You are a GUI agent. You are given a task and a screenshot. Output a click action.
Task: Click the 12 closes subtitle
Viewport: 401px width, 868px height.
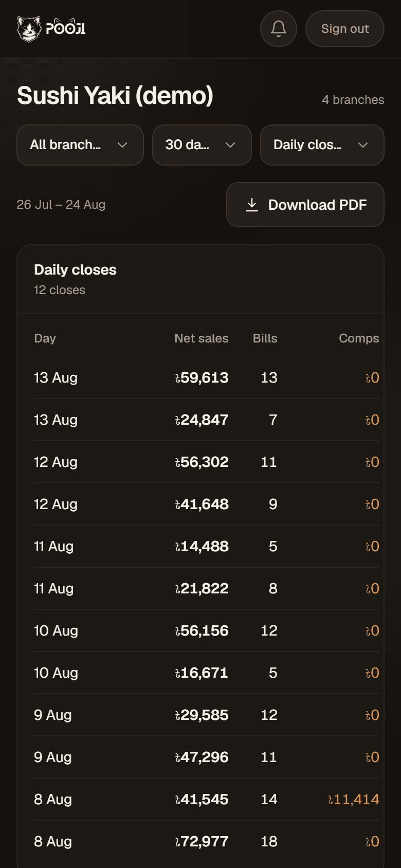pos(60,290)
